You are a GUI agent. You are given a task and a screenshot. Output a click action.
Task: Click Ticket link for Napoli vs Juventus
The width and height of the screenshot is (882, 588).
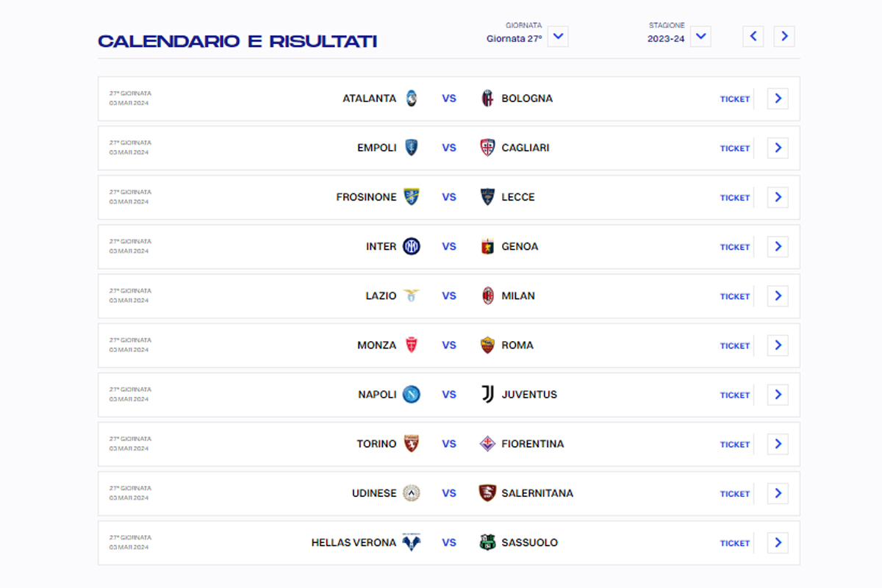click(x=734, y=395)
